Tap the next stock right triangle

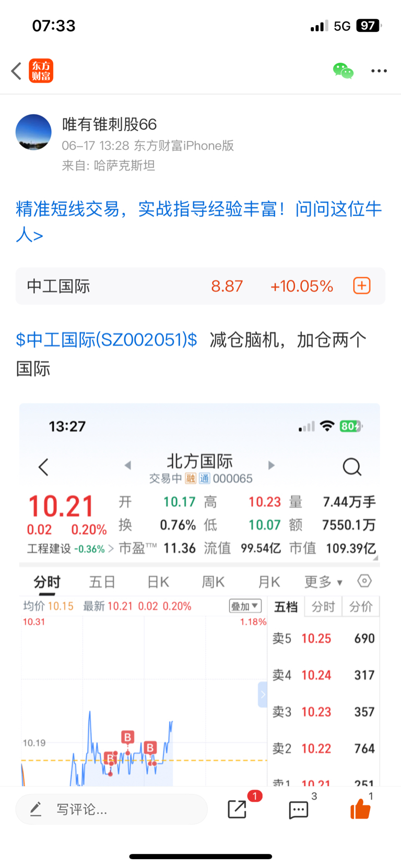(x=271, y=465)
